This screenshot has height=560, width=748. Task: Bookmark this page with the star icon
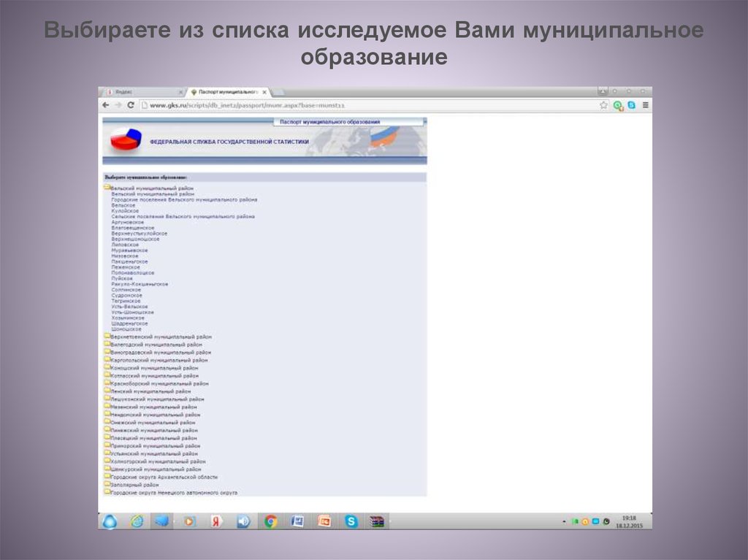(x=603, y=105)
